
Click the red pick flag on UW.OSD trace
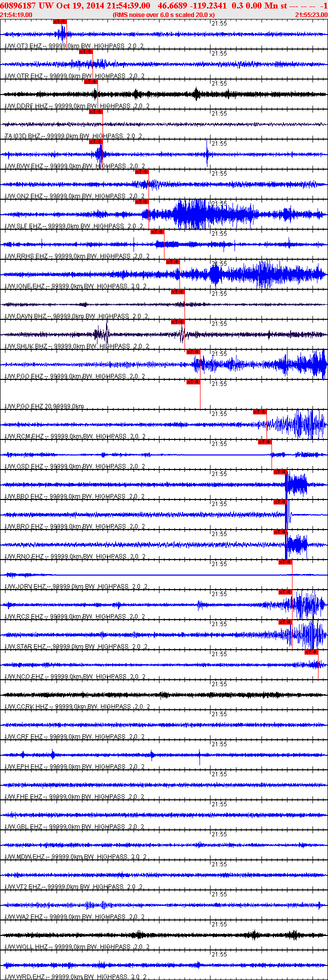pos(265,442)
